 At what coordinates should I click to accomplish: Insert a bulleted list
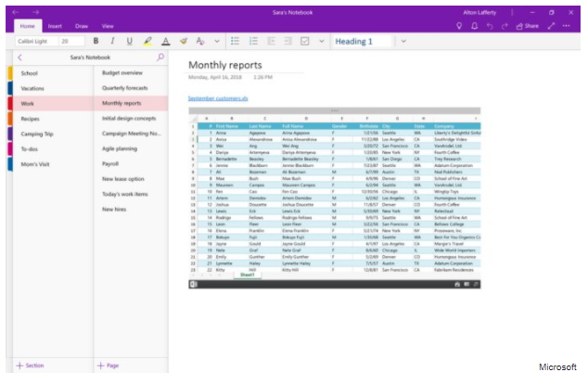point(236,41)
